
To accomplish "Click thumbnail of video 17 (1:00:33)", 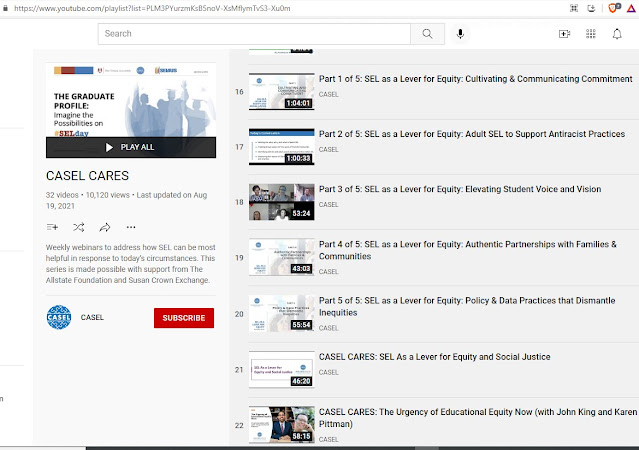I will coord(282,147).
